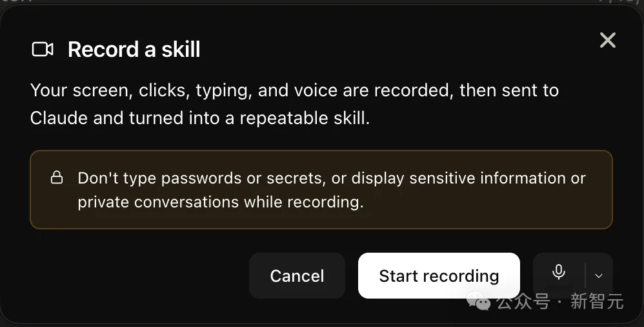Click the description about screen and voice recording
The width and height of the screenshot is (644, 327).
(294, 104)
